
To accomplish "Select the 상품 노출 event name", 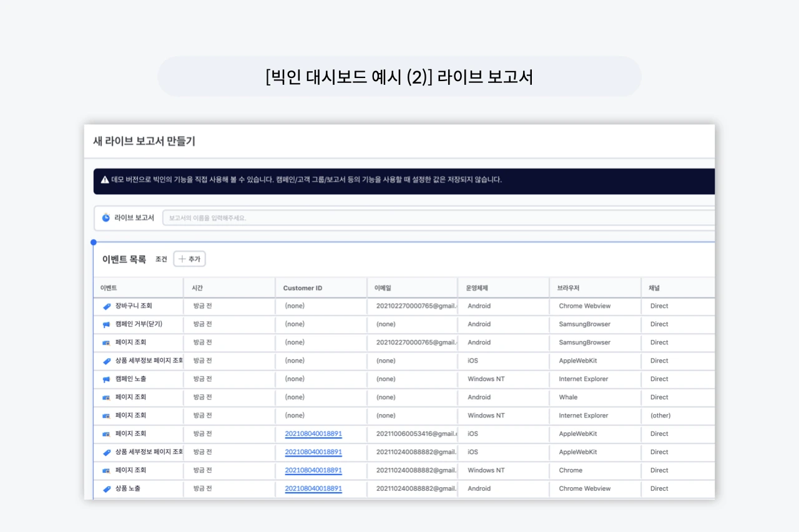I will coord(128,489).
